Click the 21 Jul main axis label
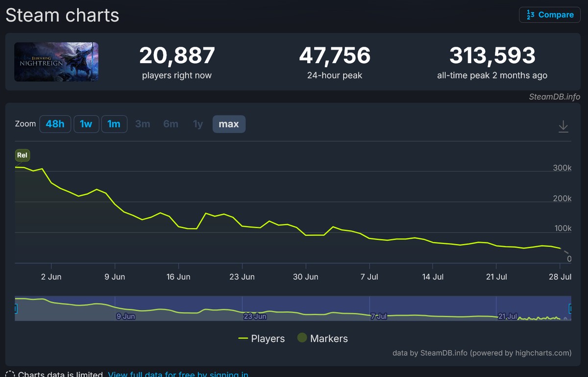Viewport: 588px width, 377px height. tap(496, 276)
